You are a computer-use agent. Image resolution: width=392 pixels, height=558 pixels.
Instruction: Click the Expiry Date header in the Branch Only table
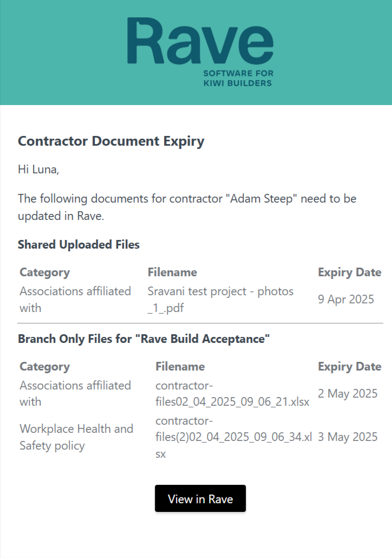coord(349,366)
